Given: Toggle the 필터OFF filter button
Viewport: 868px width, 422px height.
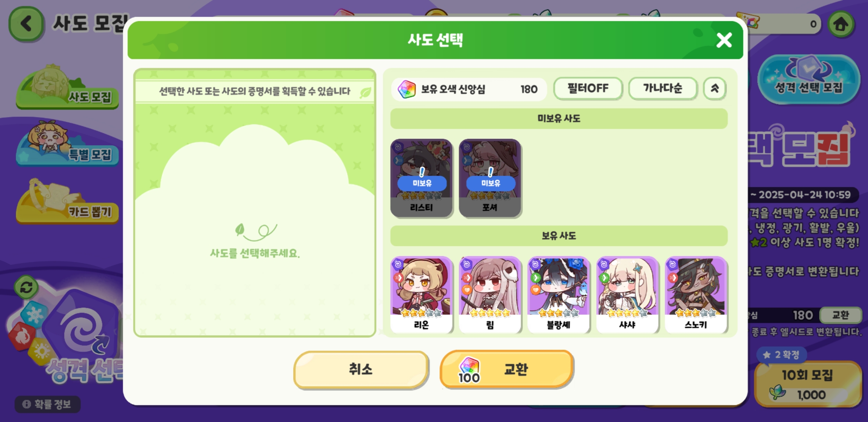Looking at the screenshot, I should pos(588,89).
